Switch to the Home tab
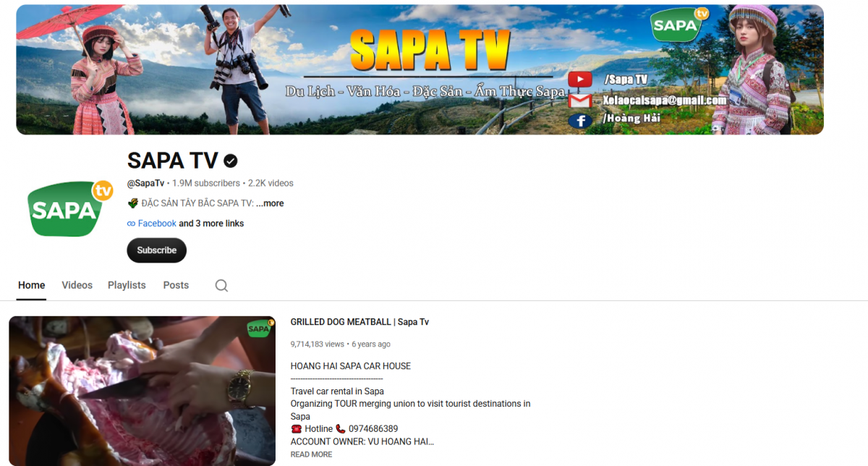 point(32,285)
